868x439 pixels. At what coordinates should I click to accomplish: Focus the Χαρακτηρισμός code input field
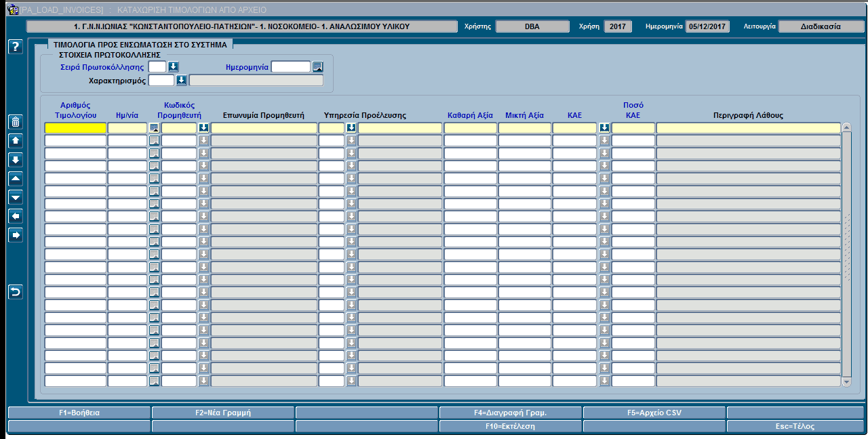coord(161,81)
